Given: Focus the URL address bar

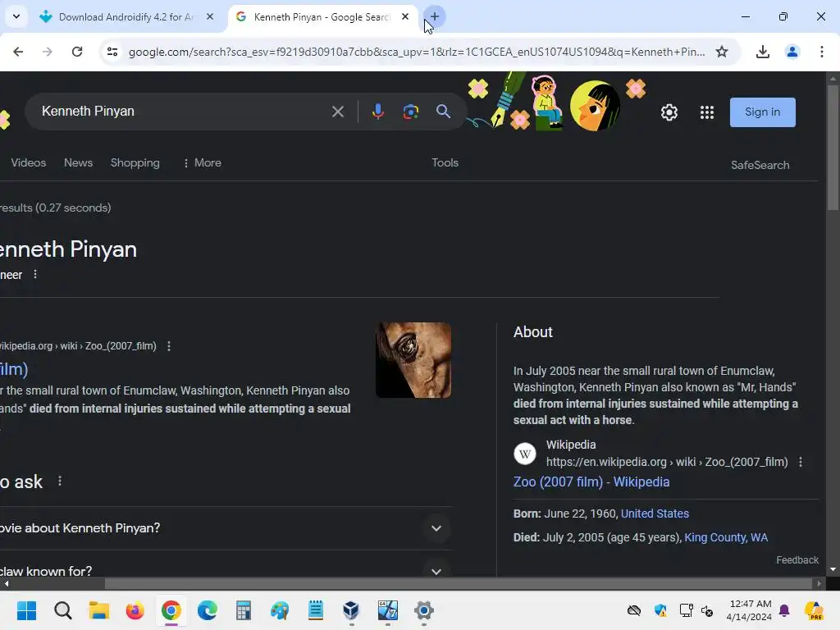Looking at the screenshot, I should coord(416,52).
